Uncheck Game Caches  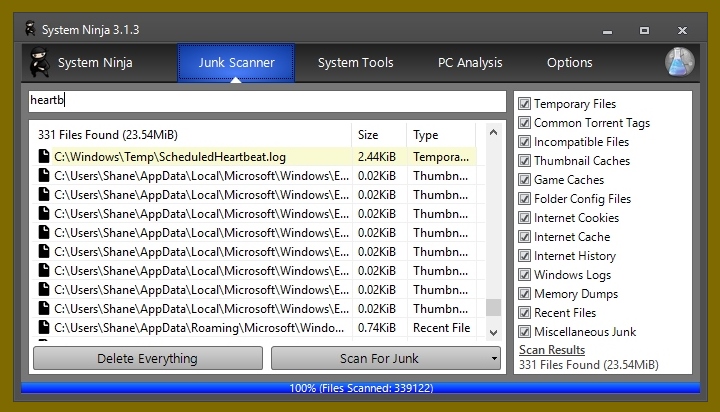(x=524, y=180)
